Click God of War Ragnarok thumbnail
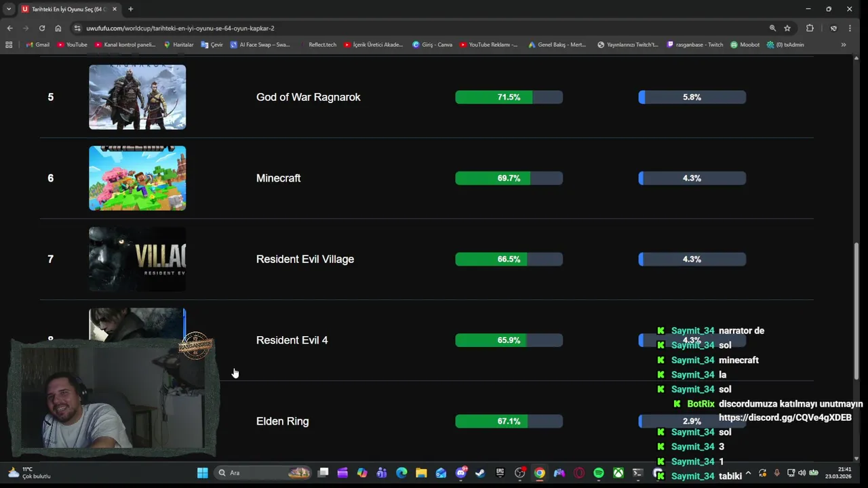The width and height of the screenshot is (868, 488). click(x=137, y=97)
